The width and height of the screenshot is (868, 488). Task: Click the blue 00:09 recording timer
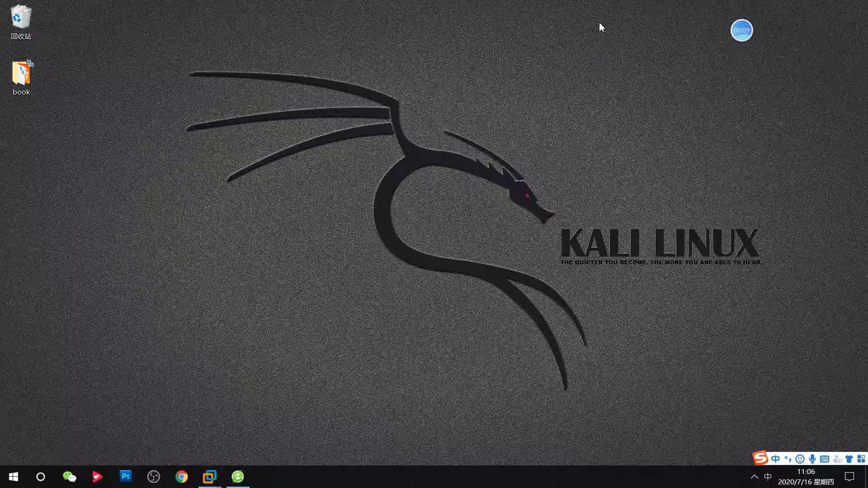point(741,30)
